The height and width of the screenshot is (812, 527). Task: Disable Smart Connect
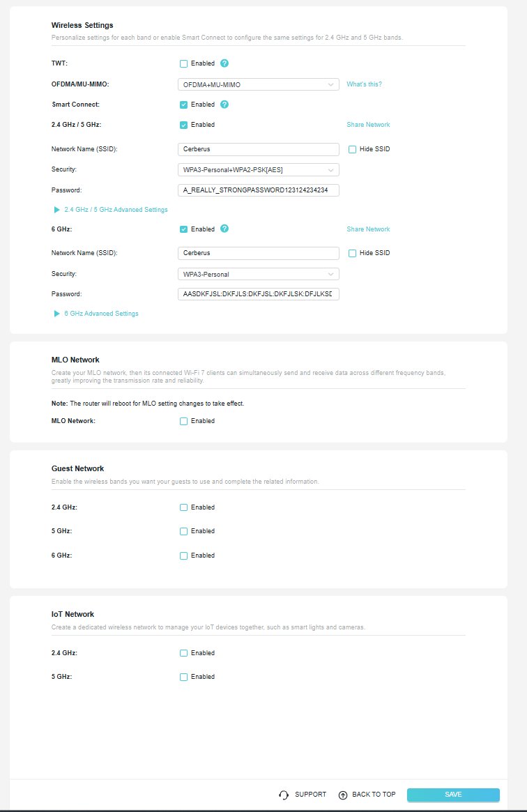click(x=183, y=105)
